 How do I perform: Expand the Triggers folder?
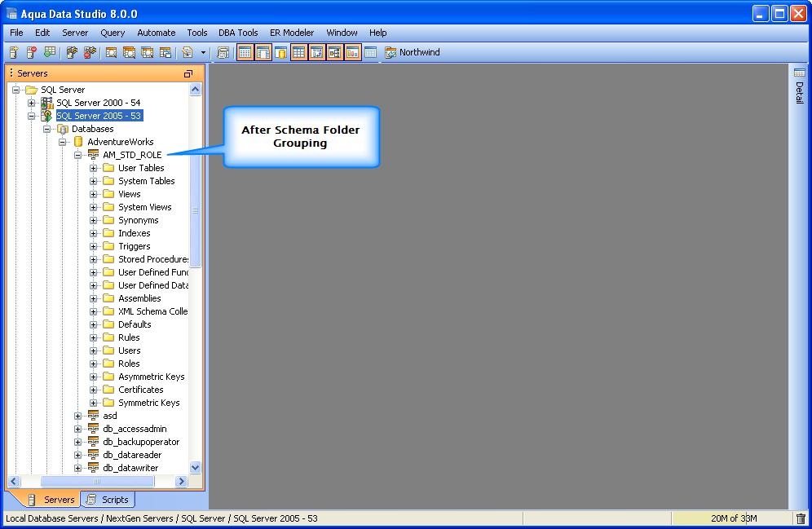pos(94,246)
